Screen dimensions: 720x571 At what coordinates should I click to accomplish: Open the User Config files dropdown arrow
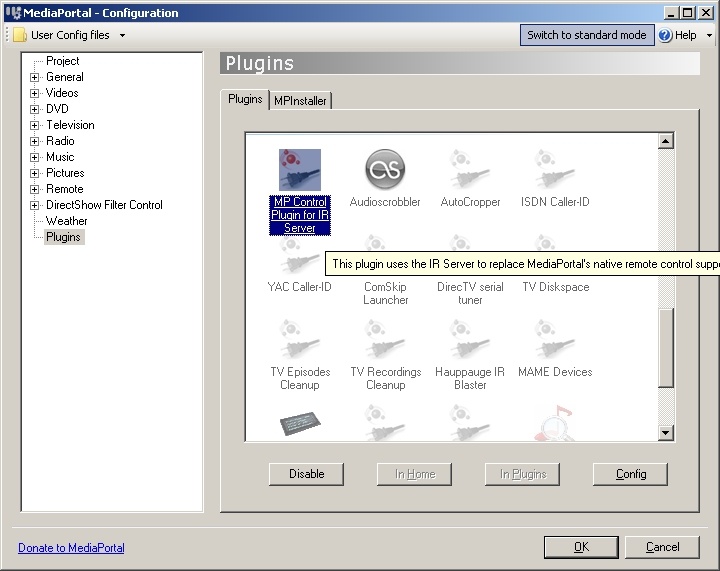(x=122, y=35)
